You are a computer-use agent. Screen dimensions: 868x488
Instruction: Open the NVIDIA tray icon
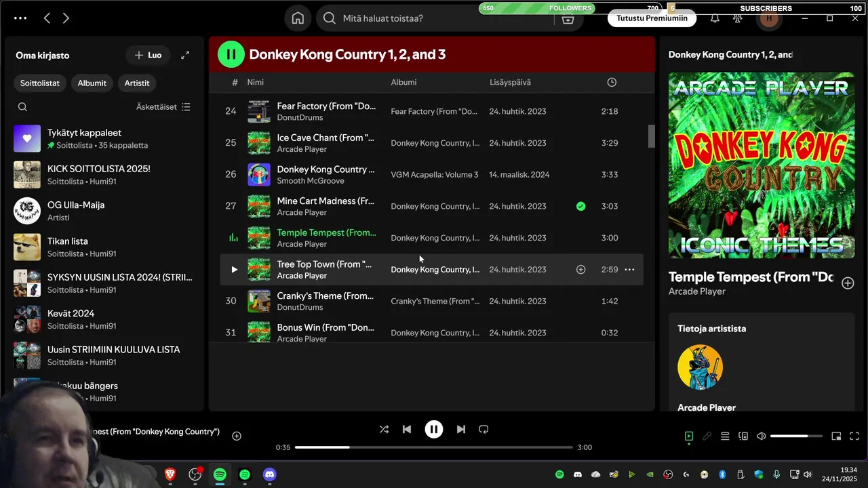[650, 474]
